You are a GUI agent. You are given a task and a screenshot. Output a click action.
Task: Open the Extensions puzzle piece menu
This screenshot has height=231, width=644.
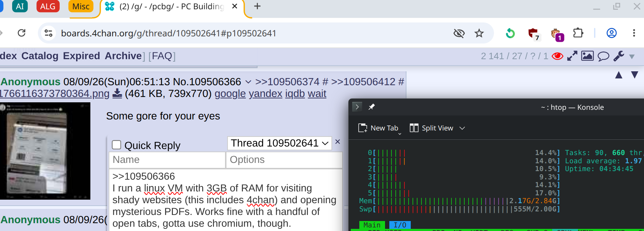[x=578, y=33]
